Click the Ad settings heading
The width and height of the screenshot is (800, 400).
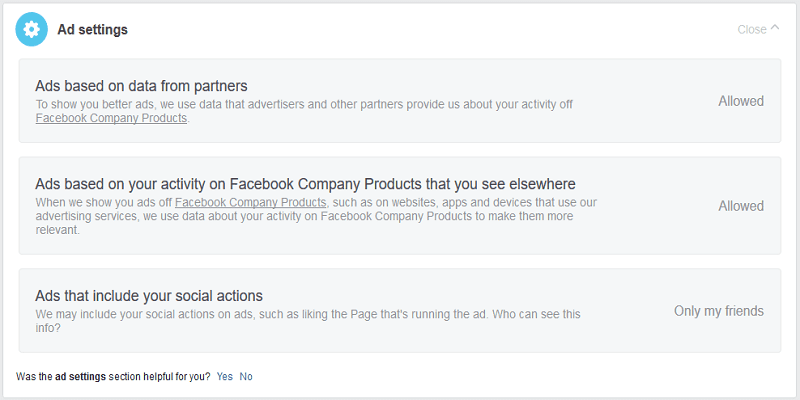point(92,30)
